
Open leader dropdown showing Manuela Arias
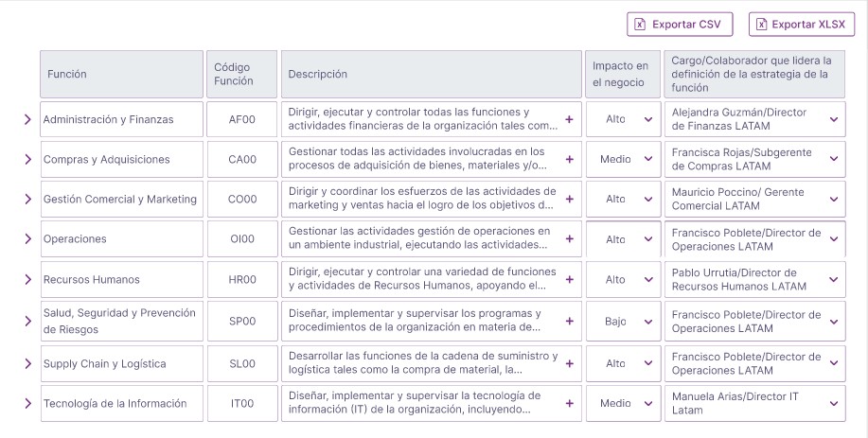pyautogui.click(x=753, y=404)
